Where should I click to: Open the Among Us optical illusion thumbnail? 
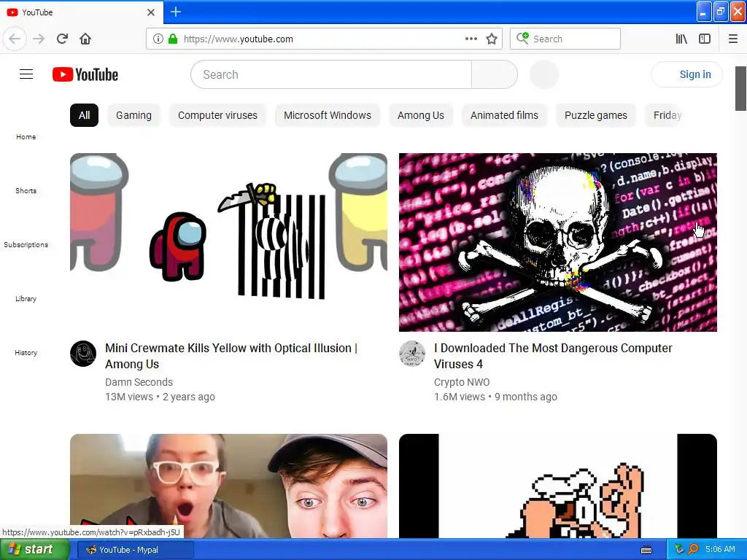point(228,242)
